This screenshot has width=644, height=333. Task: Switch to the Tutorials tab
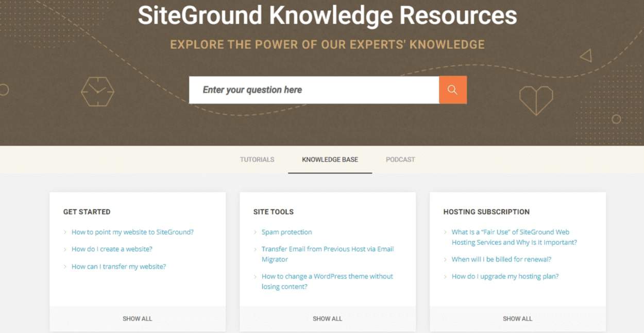(x=257, y=160)
